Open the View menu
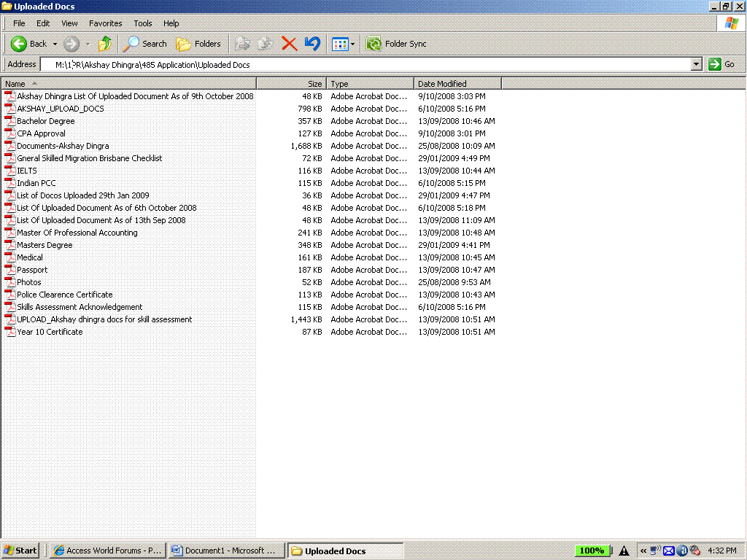Viewport: 747px width, 560px height. point(69,23)
